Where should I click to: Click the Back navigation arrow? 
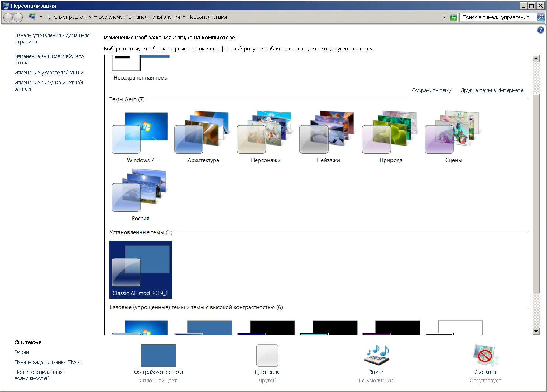[8, 17]
